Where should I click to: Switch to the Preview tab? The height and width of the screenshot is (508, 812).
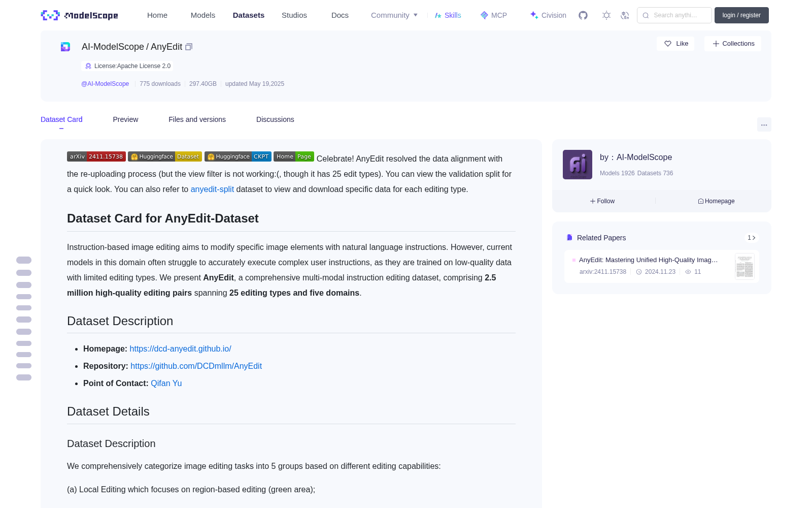point(125,119)
